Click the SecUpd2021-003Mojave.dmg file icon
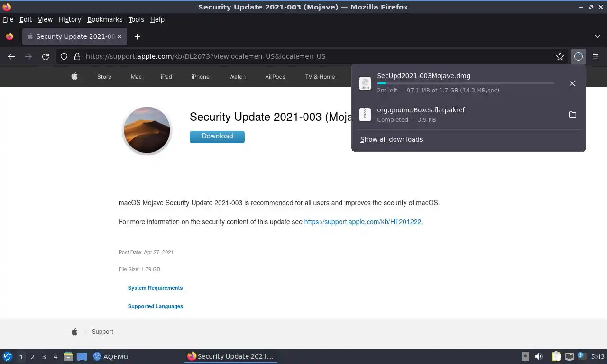The height and width of the screenshot is (364, 607). pyautogui.click(x=365, y=83)
